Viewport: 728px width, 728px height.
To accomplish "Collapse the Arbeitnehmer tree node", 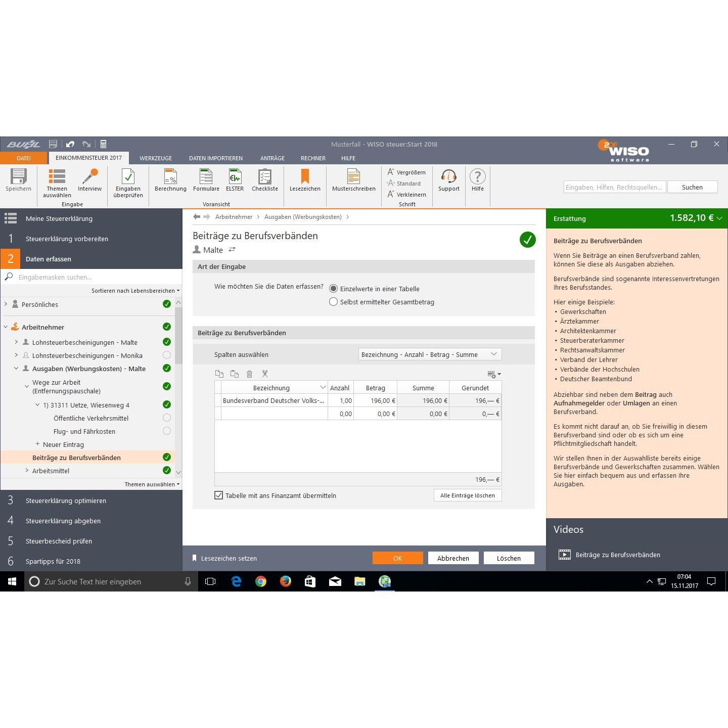I will tap(6, 327).
